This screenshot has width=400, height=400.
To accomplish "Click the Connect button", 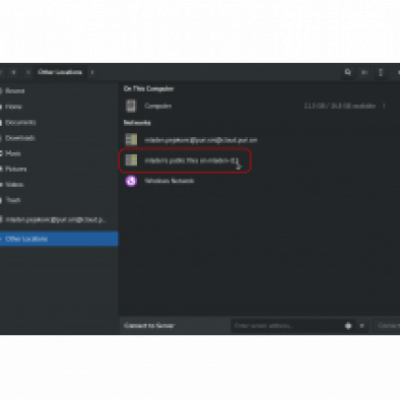I will 388,326.
